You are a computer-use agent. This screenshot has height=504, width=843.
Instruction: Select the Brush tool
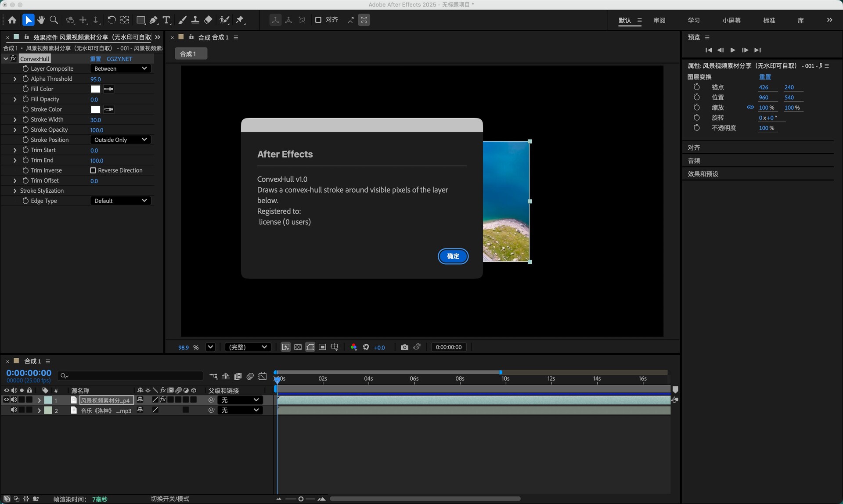pyautogui.click(x=182, y=20)
